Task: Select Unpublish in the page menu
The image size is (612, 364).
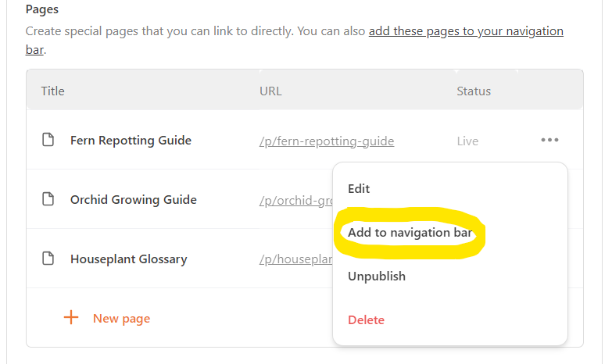Action: tap(377, 277)
